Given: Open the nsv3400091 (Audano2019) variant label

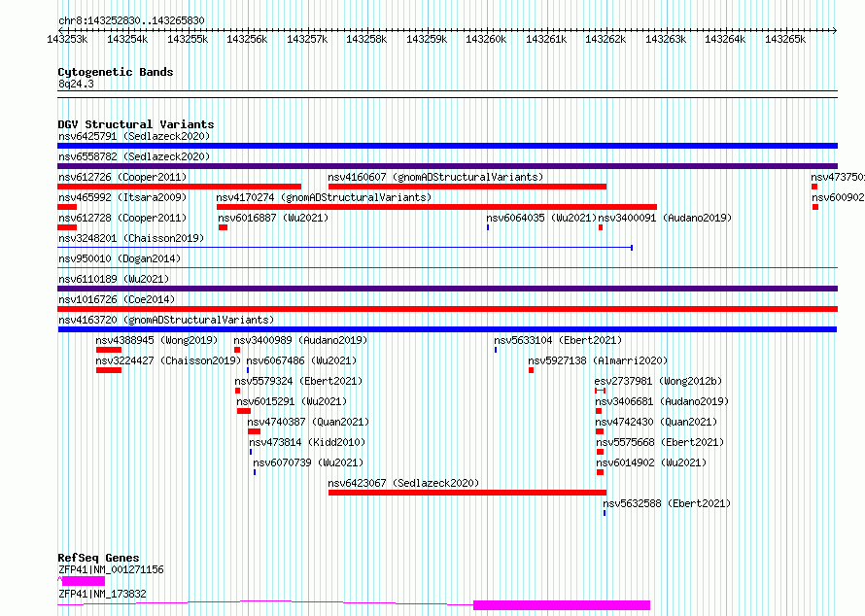Looking at the screenshot, I should coord(665,218).
